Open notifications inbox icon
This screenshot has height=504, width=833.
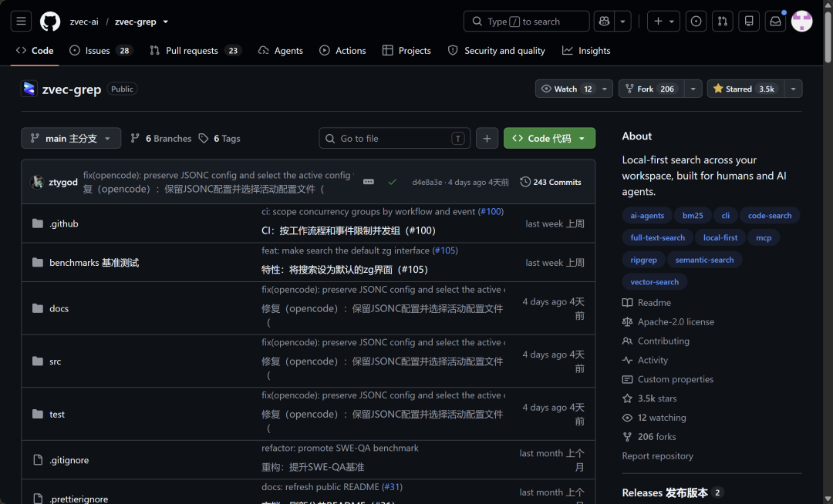click(x=776, y=22)
